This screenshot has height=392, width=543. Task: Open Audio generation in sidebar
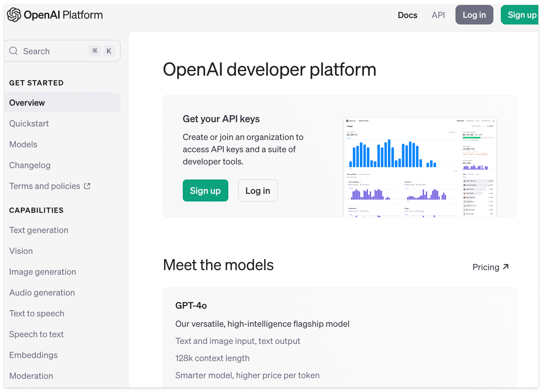(x=42, y=292)
